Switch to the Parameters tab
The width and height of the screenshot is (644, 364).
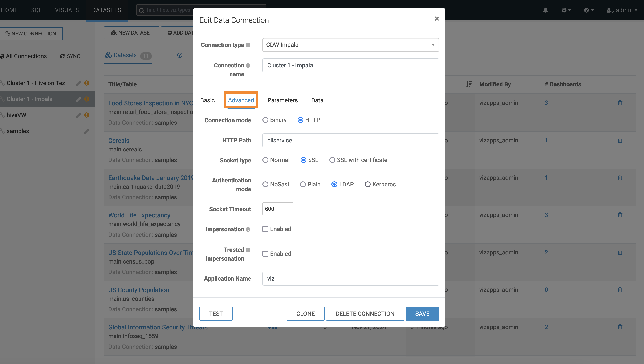pyautogui.click(x=282, y=100)
